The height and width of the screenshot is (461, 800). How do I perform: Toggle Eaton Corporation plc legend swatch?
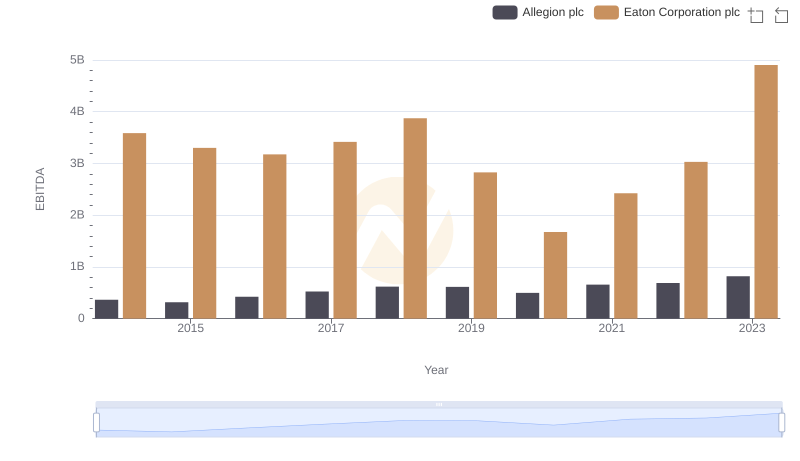click(606, 12)
